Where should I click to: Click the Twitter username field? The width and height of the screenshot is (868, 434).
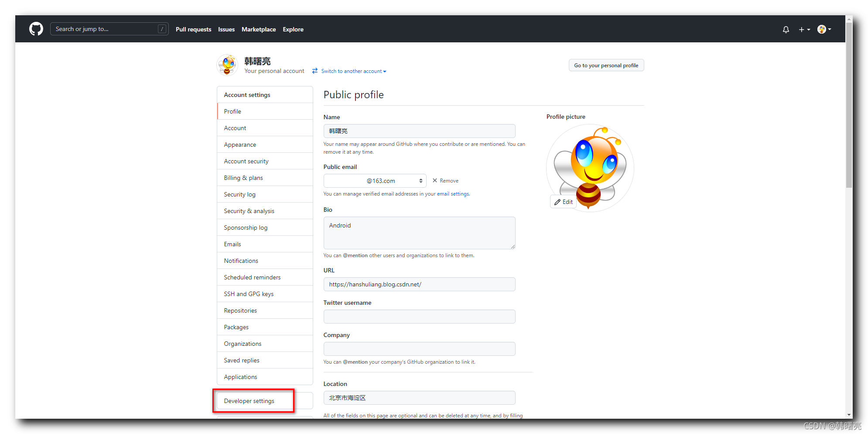pos(419,317)
